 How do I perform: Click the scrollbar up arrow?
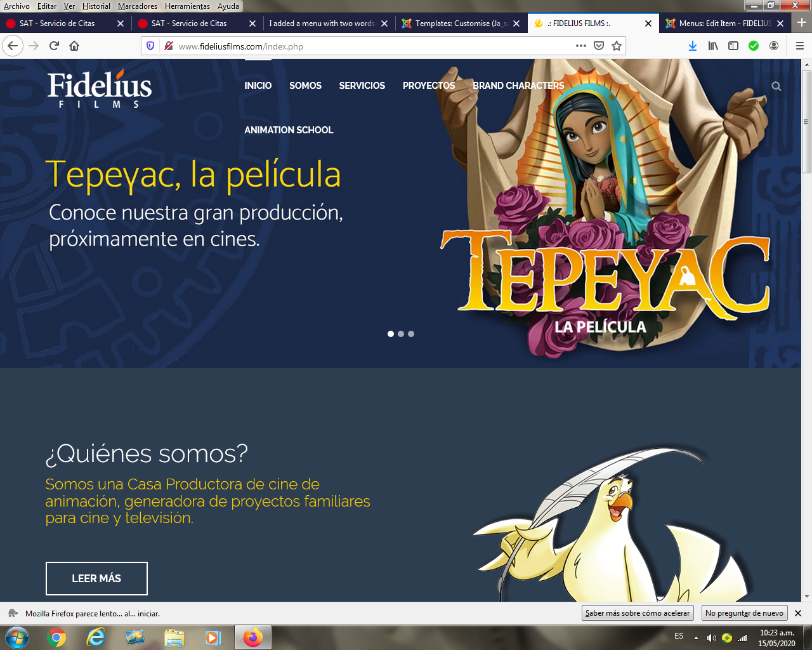pos(806,64)
